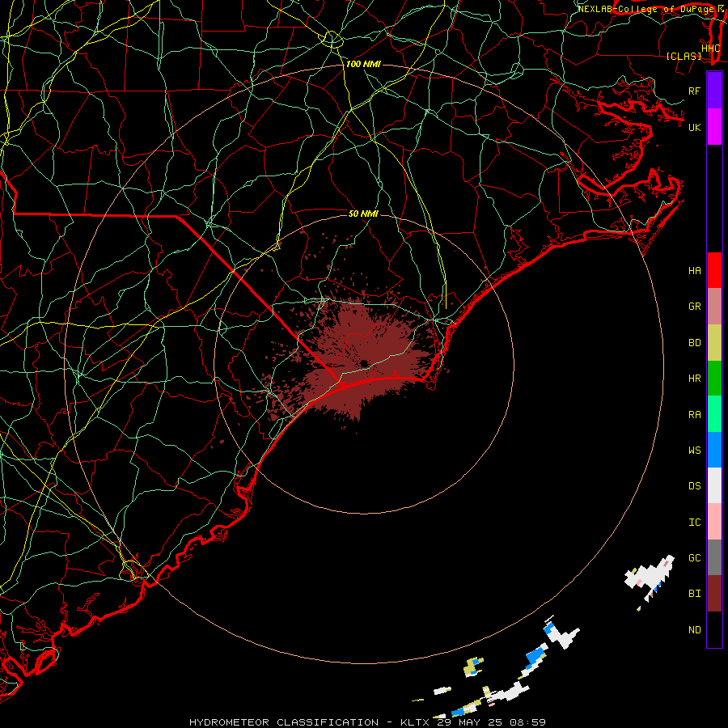Click the 100 NMI range ring label
Viewport: 728px width, 728px height.
(363, 64)
